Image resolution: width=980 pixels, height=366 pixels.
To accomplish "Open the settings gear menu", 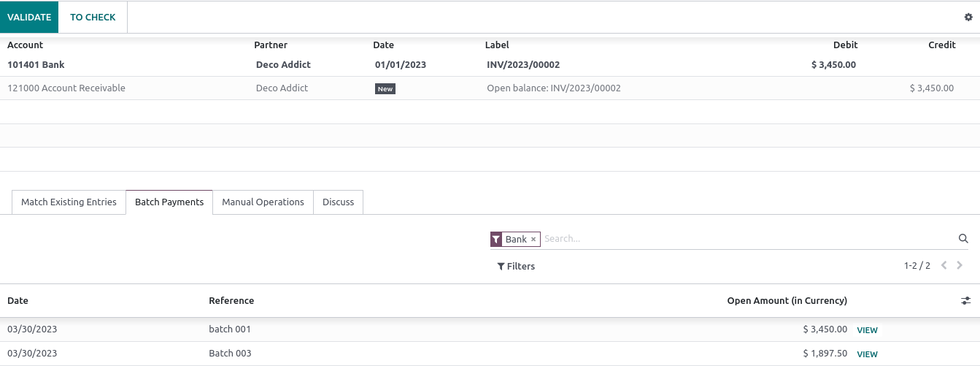I will pos(968,17).
